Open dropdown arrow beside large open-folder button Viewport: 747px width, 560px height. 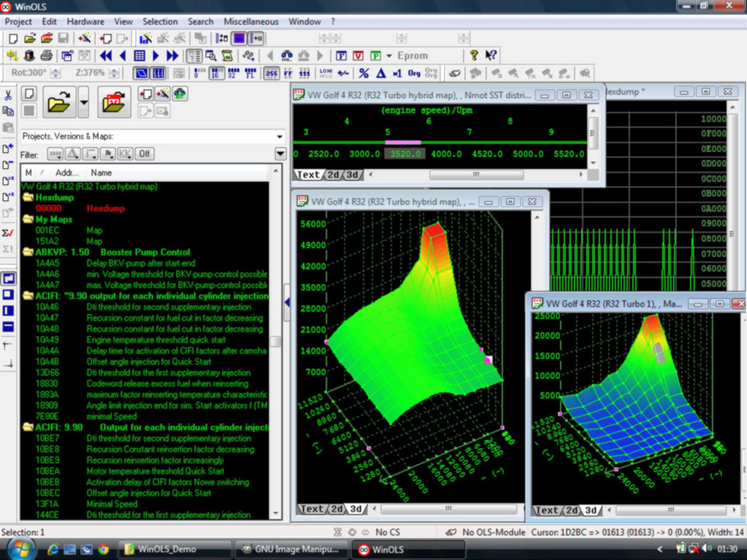83,102
